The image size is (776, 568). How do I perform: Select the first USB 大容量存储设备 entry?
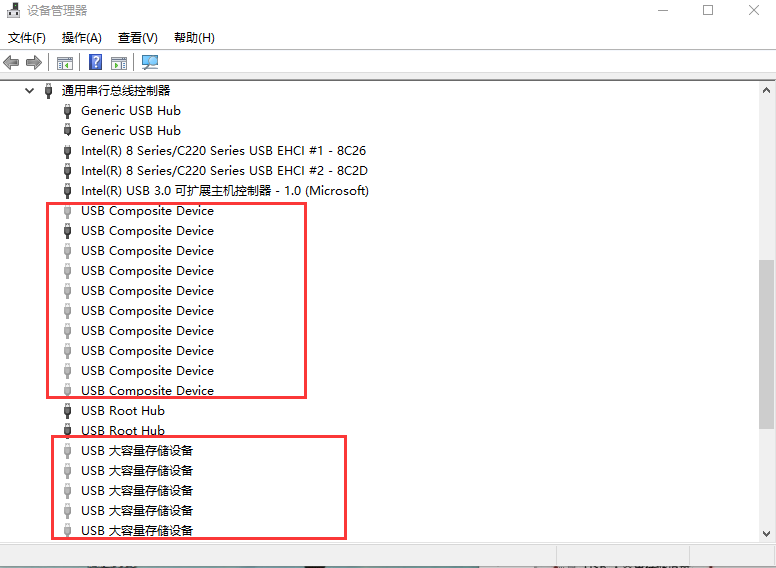[x=137, y=451]
